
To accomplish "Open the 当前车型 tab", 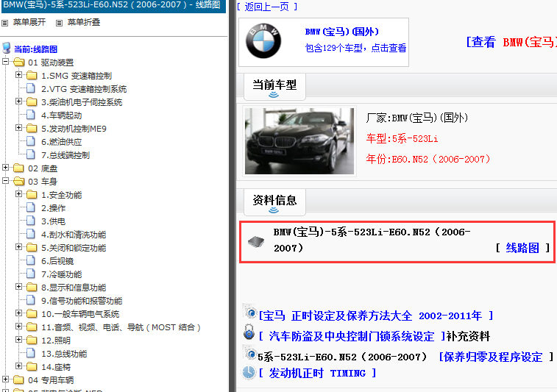I will pyautogui.click(x=274, y=87).
